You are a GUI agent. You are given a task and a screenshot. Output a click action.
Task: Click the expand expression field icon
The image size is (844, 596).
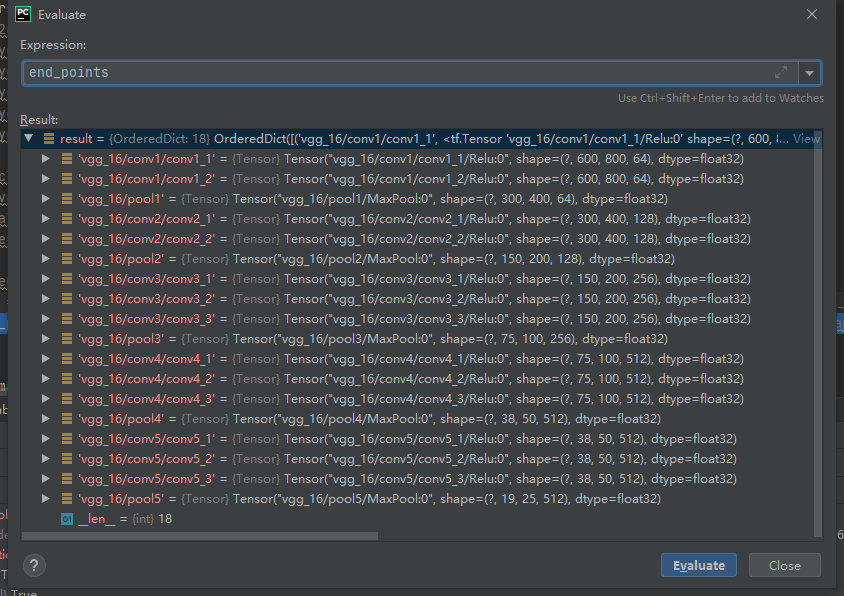pyautogui.click(x=781, y=72)
